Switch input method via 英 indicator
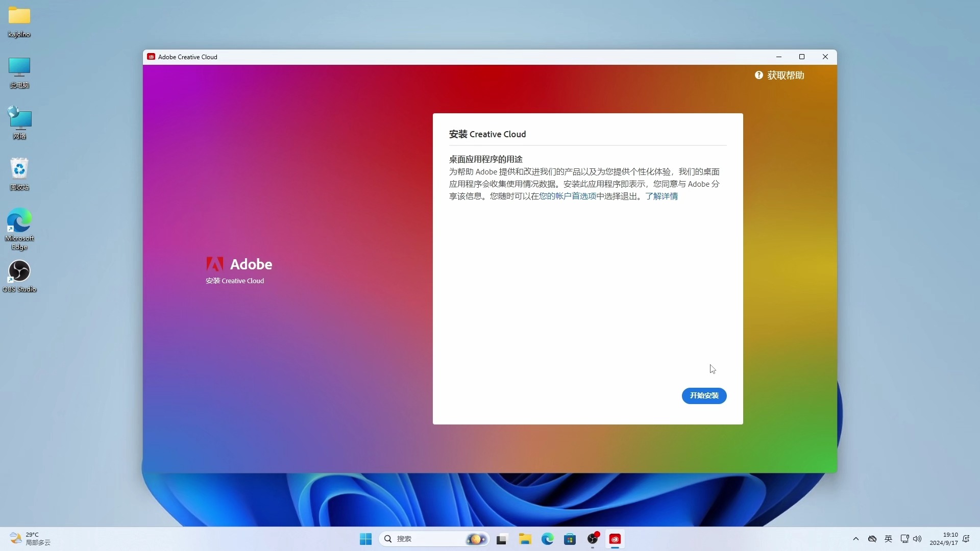This screenshot has height=551, width=980. pyautogui.click(x=888, y=539)
